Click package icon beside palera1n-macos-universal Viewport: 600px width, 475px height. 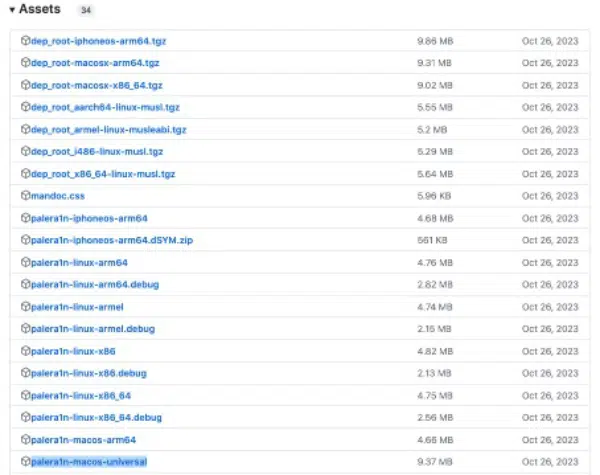pos(25,461)
